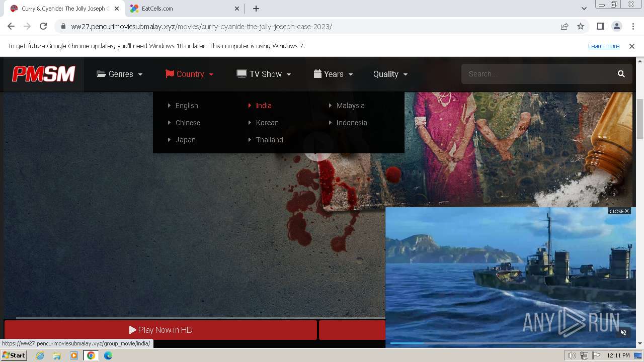
Task: Dismiss the Chrome update notification bar
Action: (x=632, y=46)
